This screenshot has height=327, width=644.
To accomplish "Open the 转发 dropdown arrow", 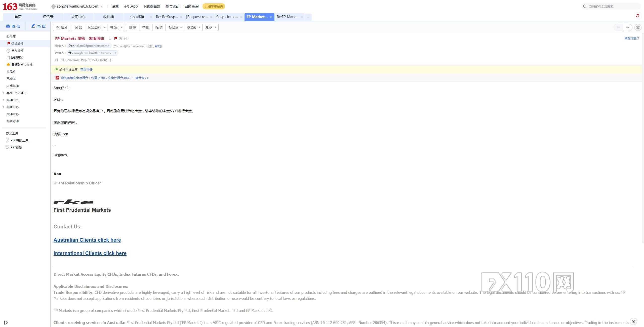I will pos(122,27).
